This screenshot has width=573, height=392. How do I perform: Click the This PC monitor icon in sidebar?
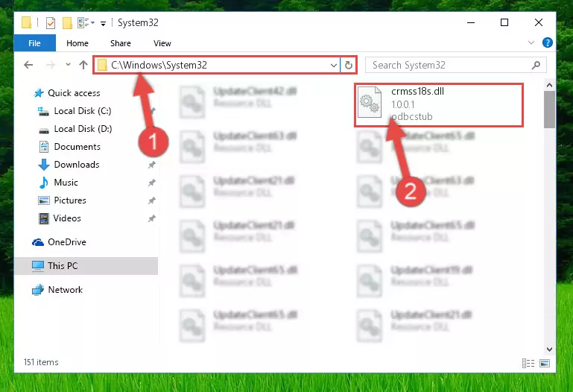click(38, 266)
